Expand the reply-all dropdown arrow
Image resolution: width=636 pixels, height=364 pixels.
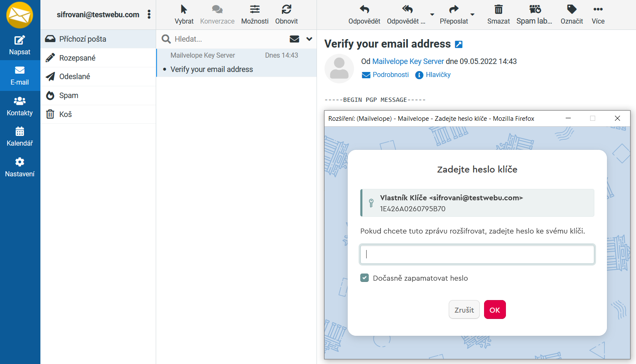[432, 15]
